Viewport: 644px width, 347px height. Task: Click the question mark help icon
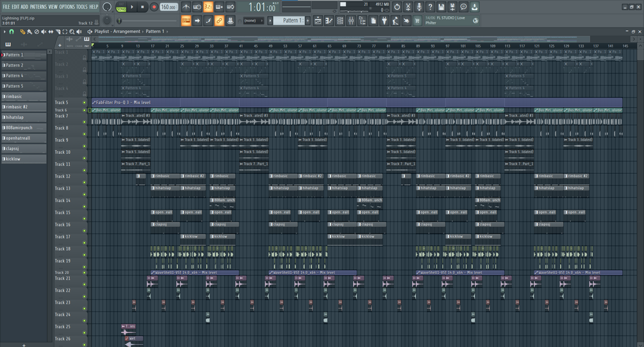[430, 7]
